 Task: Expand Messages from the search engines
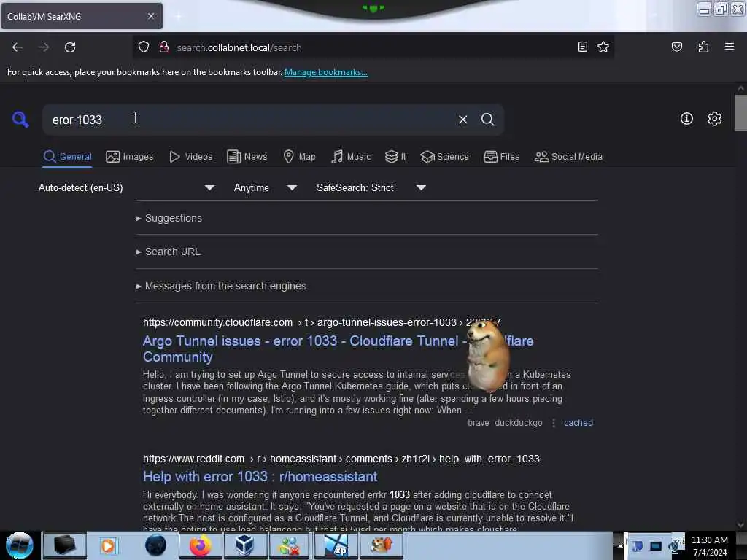pyautogui.click(x=221, y=286)
